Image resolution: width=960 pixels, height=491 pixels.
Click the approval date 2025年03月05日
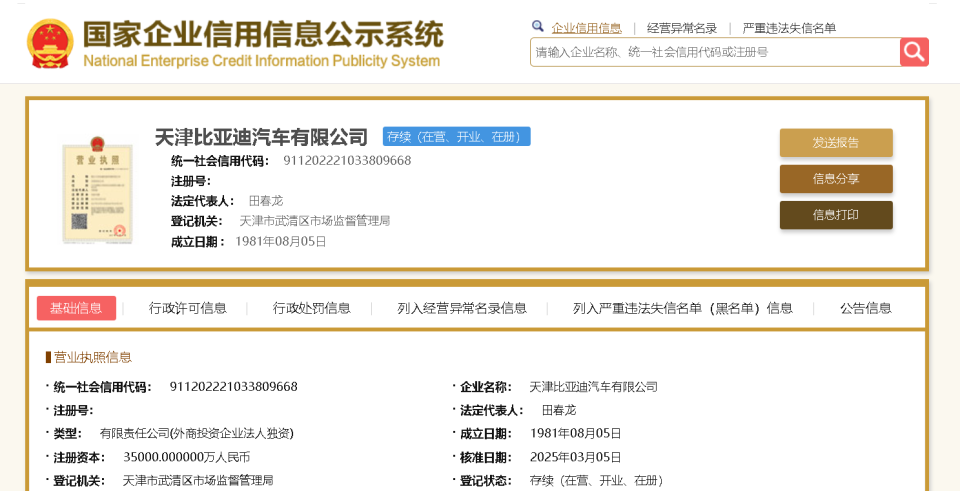[576, 457]
